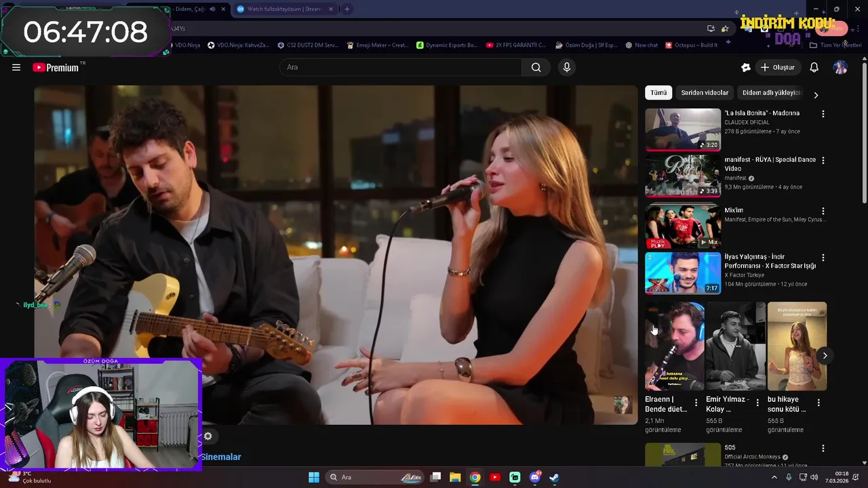
Task: Open the account avatar menu
Action: pyautogui.click(x=840, y=67)
